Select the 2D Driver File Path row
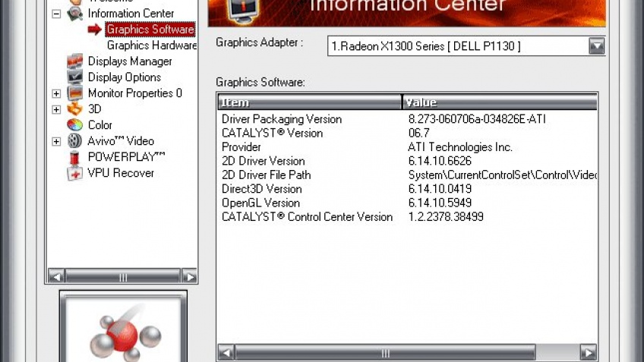This screenshot has width=644, height=362. (407, 175)
